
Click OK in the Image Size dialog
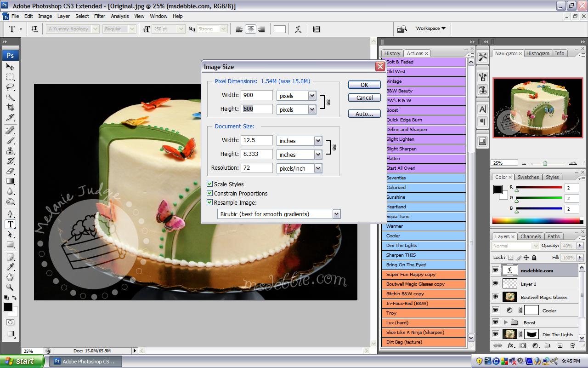pyautogui.click(x=364, y=85)
